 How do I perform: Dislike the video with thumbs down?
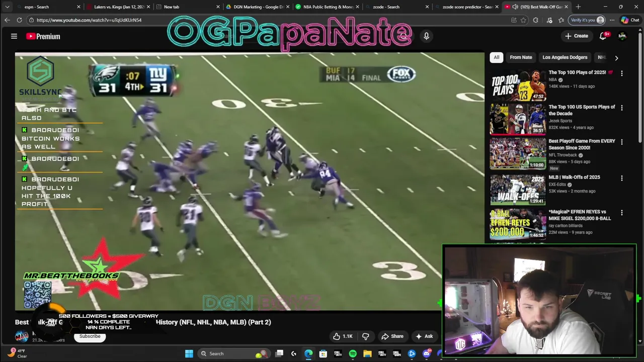click(366, 336)
